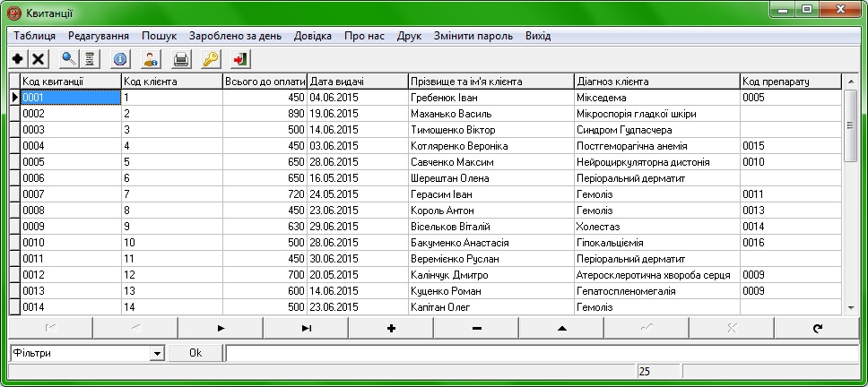Click the Діагноз клієнта column header
Screen dimensions: 868x387
(x=657, y=82)
